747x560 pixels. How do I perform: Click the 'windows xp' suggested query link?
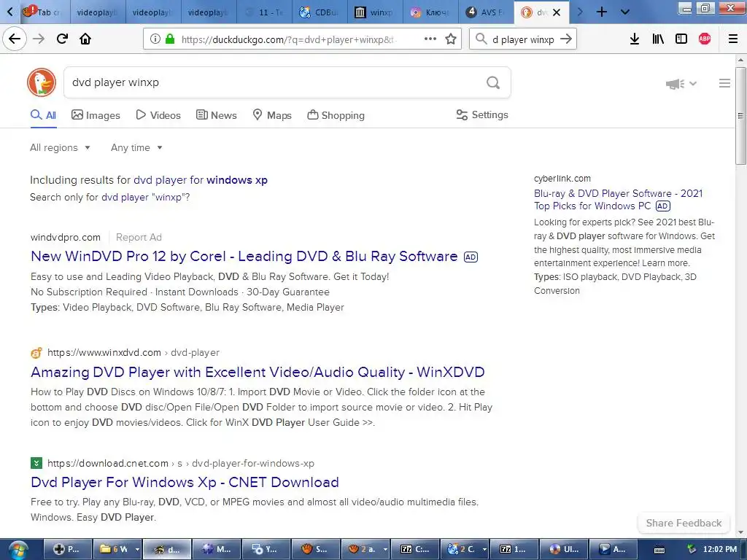(237, 180)
